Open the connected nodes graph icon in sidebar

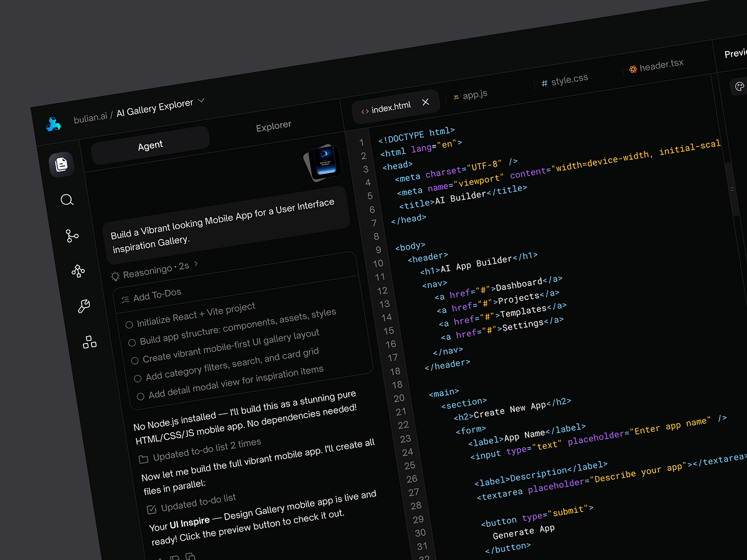(78, 271)
